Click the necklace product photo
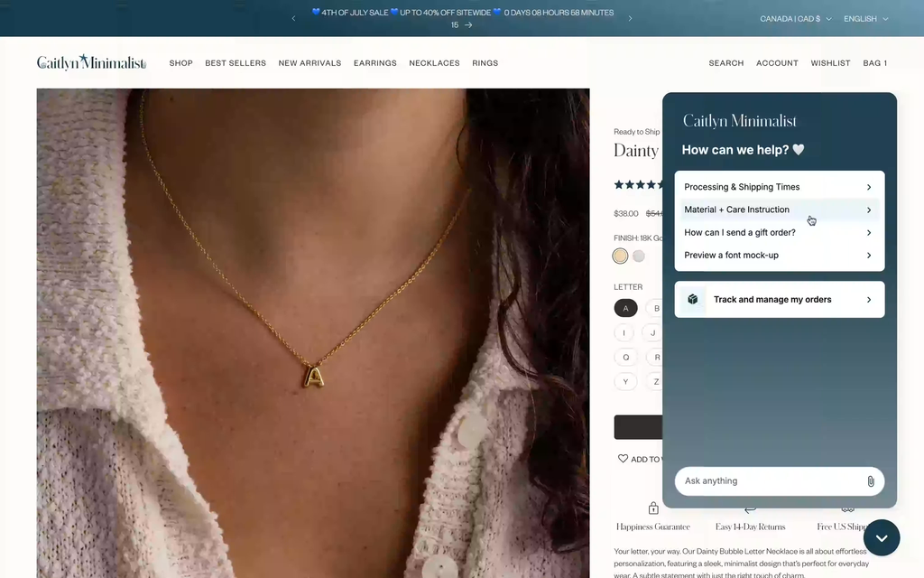 click(x=313, y=333)
